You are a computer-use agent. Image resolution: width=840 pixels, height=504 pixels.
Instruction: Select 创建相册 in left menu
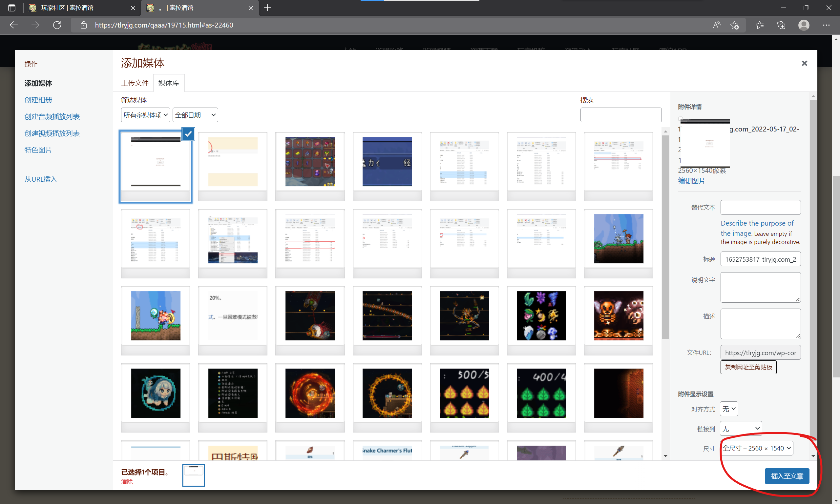(38, 100)
